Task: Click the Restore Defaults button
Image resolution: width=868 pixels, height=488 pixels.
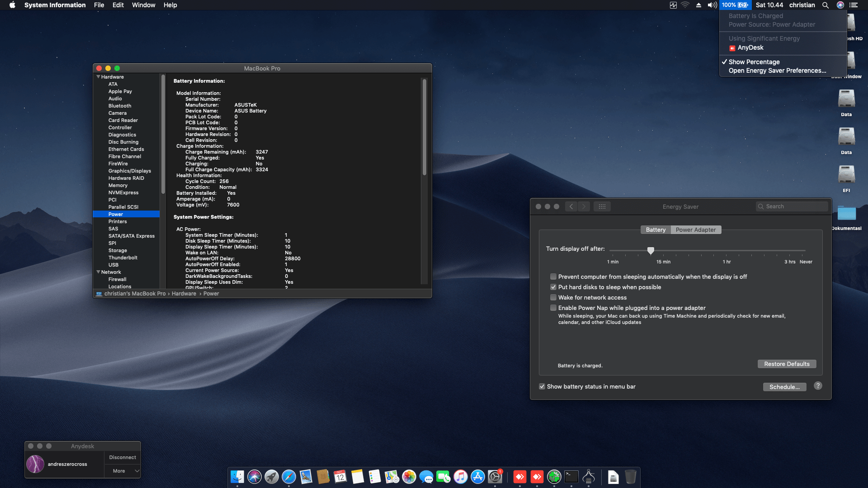Action: 787,364
